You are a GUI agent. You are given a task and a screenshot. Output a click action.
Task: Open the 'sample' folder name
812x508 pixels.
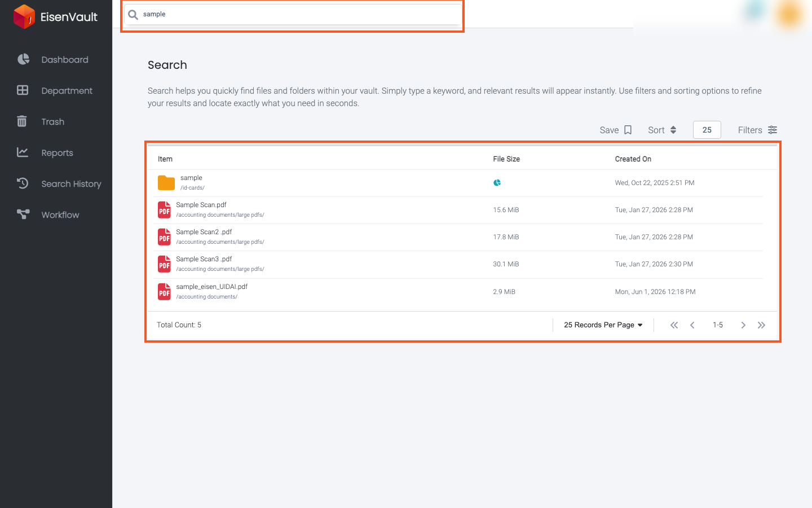pyautogui.click(x=191, y=178)
